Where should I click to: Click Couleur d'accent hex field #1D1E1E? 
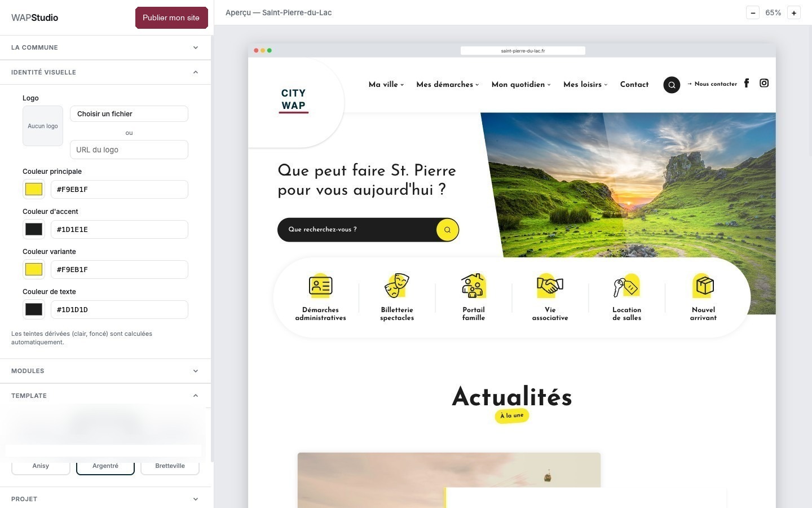(120, 229)
